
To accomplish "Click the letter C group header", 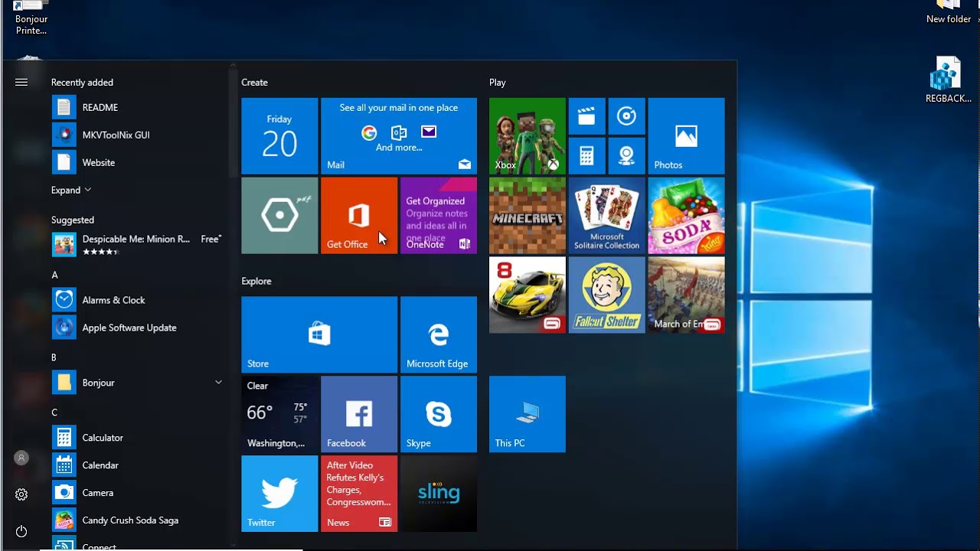I will [x=54, y=412].
